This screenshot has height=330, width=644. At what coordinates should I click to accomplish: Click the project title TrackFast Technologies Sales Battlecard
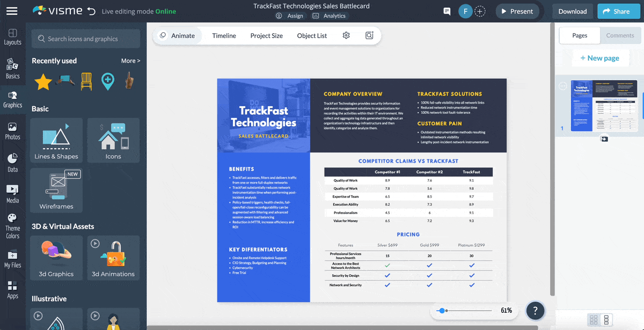[x=311, y=6]
